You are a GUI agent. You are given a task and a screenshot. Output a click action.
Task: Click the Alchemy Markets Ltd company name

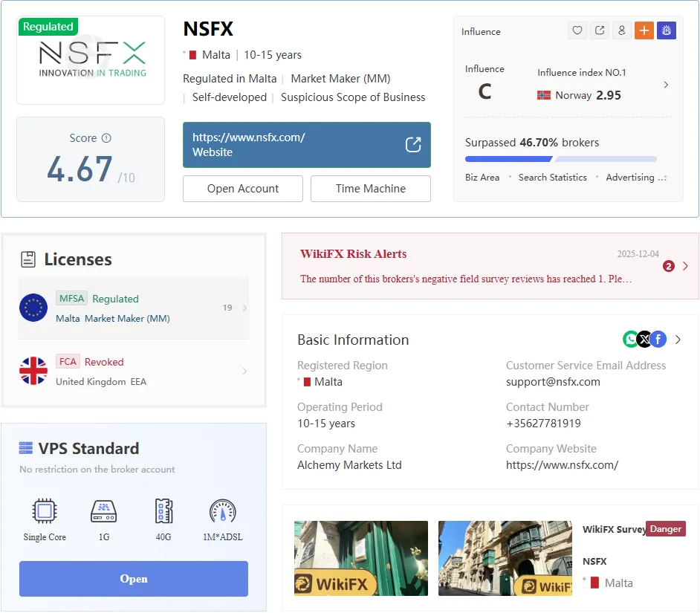349,465
